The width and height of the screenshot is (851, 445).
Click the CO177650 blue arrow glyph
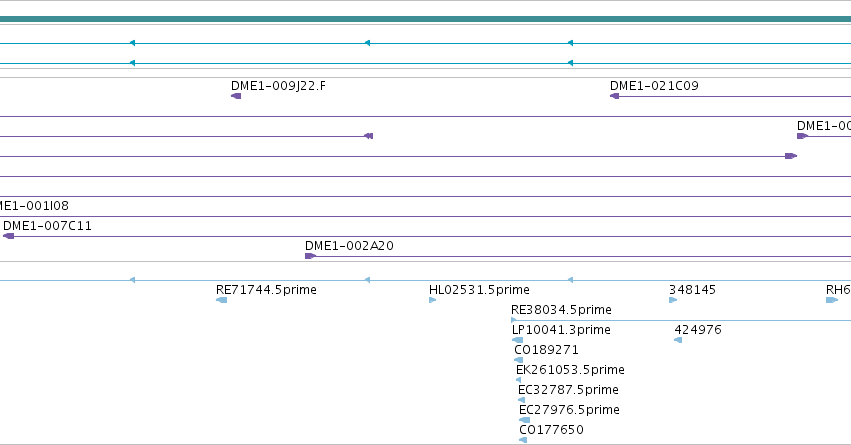point(523,440)
